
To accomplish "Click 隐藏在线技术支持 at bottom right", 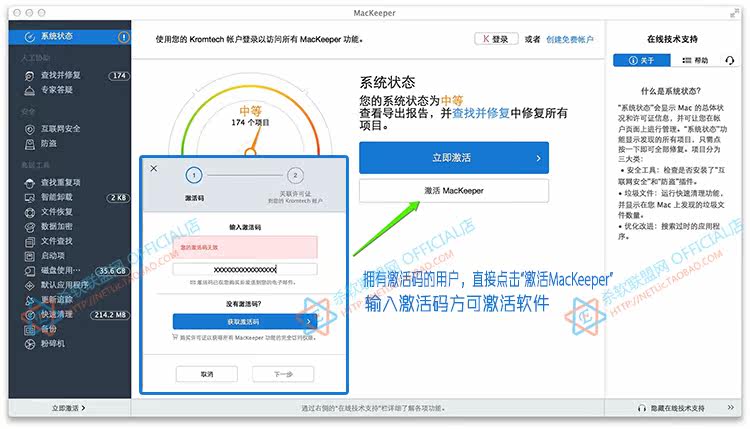I will [x=672, y=408].
